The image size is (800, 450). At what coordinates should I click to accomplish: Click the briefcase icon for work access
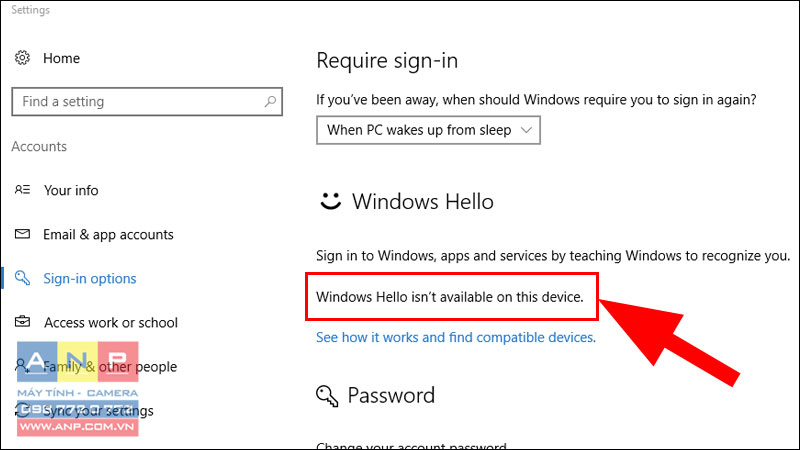pyautogui.click(x=22, y=322)
